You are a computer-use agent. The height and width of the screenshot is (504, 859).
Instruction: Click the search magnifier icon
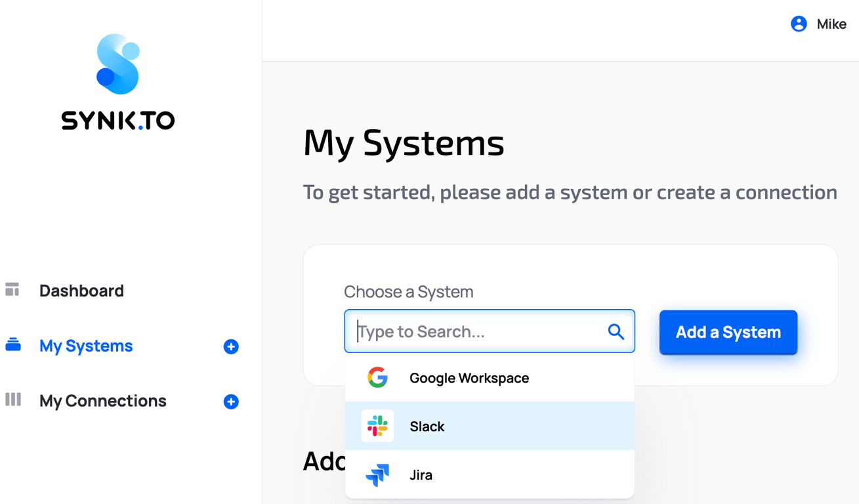[x=616, y=331]
